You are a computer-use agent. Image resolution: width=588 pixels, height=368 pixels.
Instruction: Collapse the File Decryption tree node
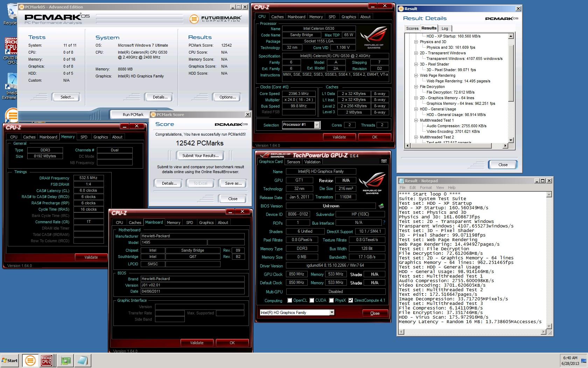(416, 87)
